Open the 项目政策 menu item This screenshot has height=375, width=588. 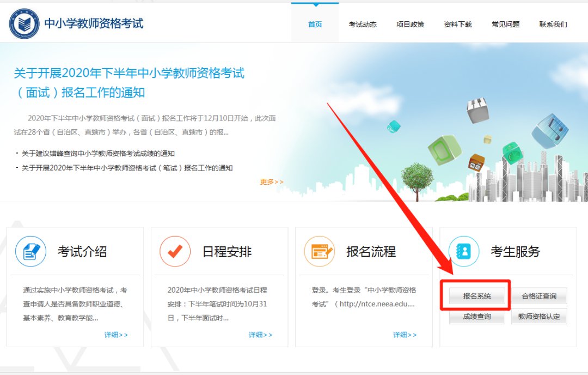[410, 25]
